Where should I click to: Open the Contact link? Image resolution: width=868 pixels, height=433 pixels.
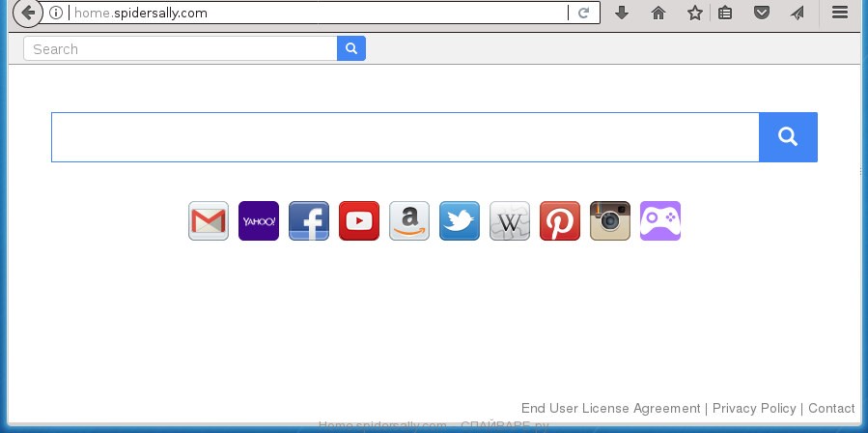click(831, 409)
